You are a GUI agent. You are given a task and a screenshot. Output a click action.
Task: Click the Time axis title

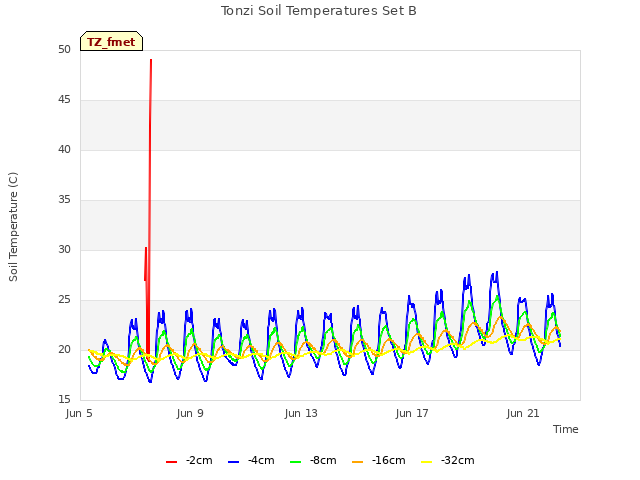566,429
